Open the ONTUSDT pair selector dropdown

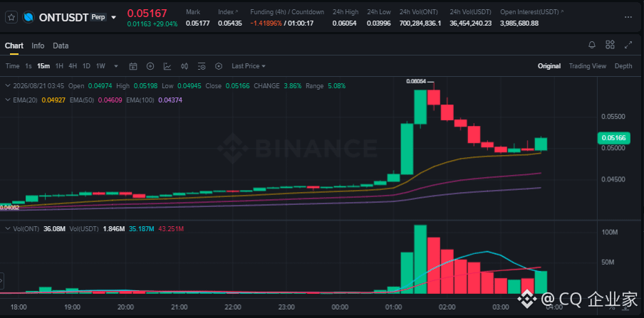(114, 18)
